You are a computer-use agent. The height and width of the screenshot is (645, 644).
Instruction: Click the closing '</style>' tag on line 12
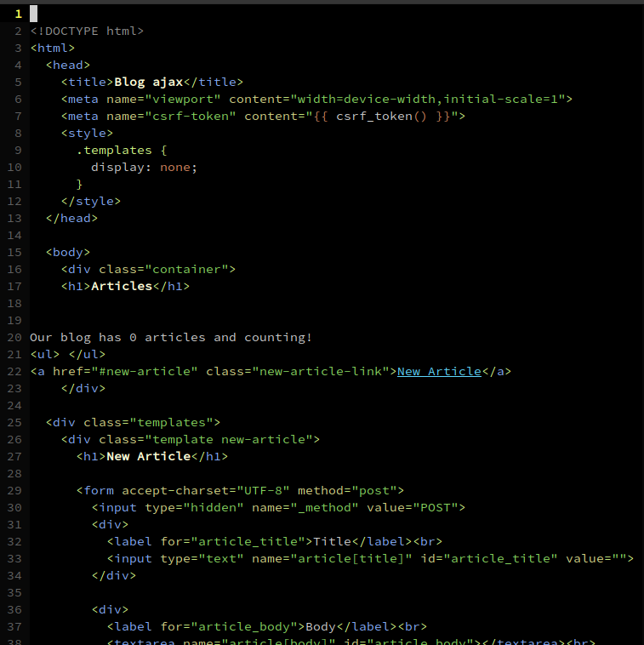91,201
